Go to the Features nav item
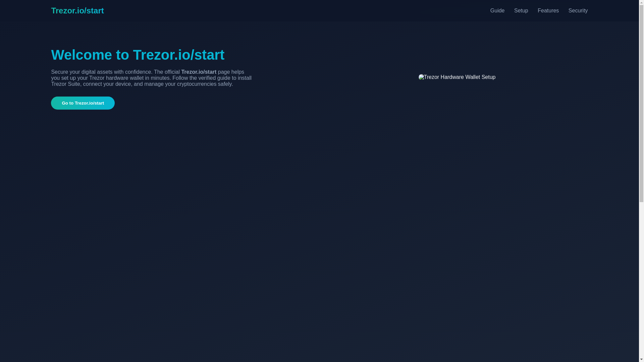Image resolution: width=644 pixels, height=362 pixels. (548, 11)
